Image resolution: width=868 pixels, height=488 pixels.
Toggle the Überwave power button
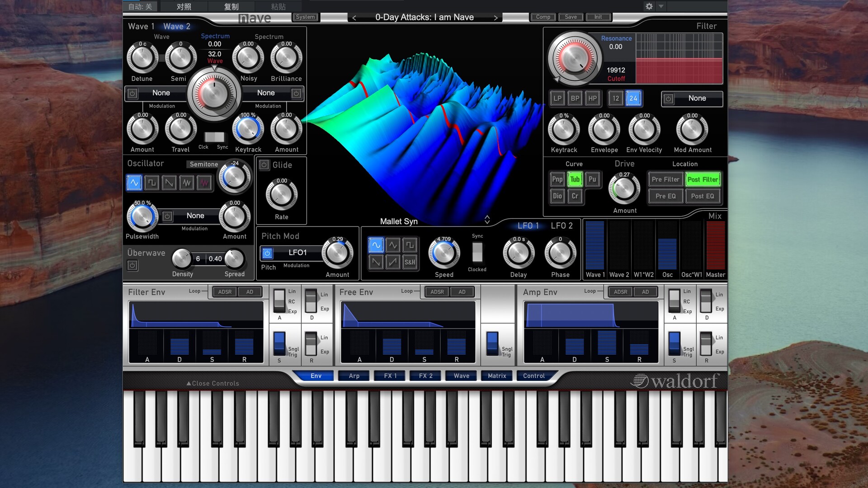132,265
